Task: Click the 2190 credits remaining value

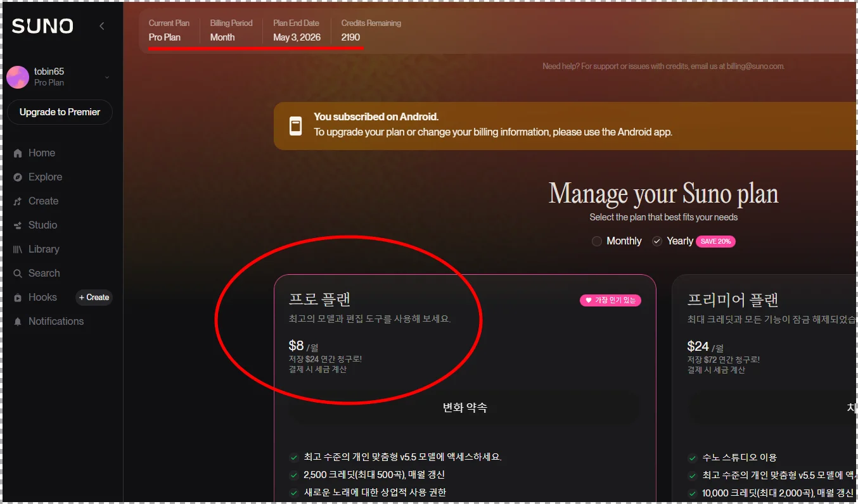Action: [350, 37]
